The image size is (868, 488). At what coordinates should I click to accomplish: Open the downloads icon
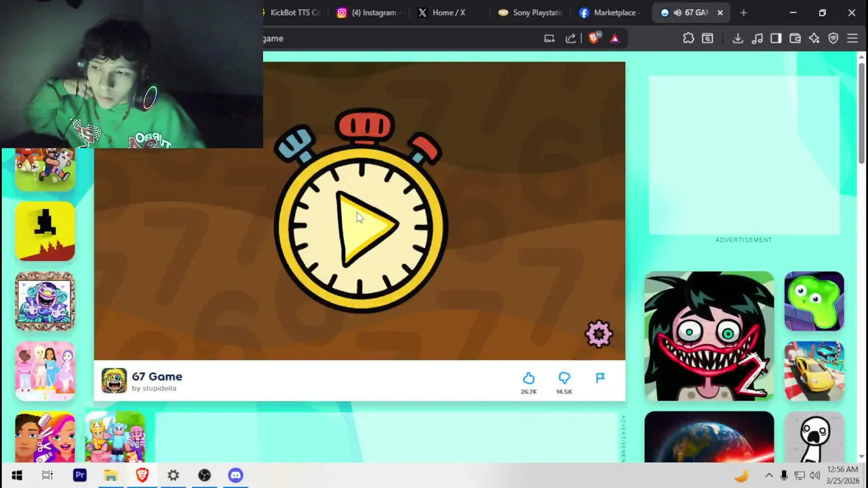(x=738, y=39)
